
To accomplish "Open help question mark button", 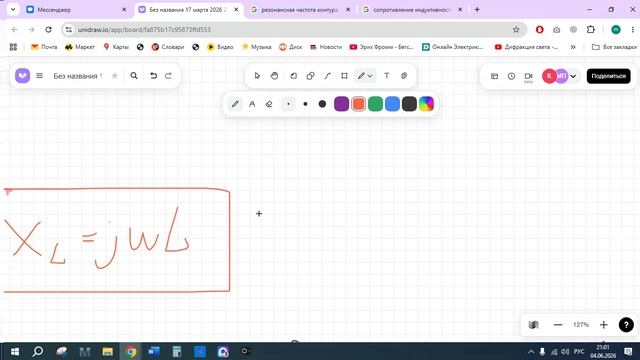I will point(626,325).
